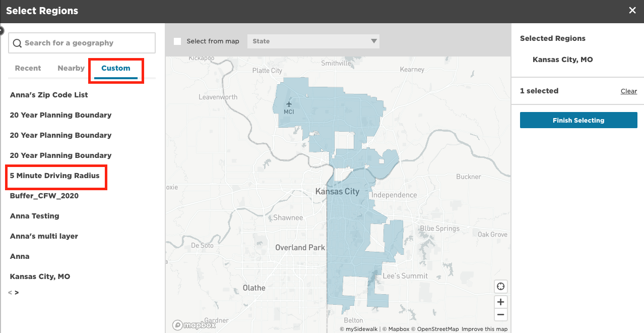
Task: Close the Select Regions dialog
Action: click(x=632, y=11)
